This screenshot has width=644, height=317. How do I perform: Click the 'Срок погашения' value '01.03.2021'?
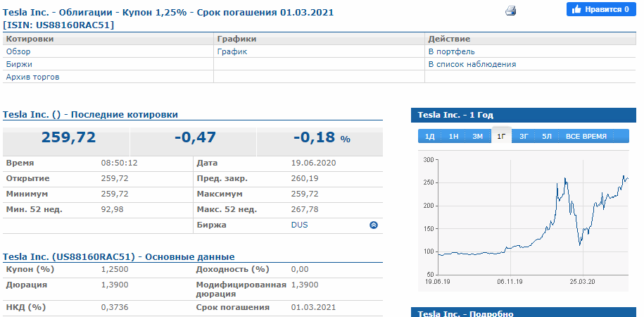pos(313,308)
